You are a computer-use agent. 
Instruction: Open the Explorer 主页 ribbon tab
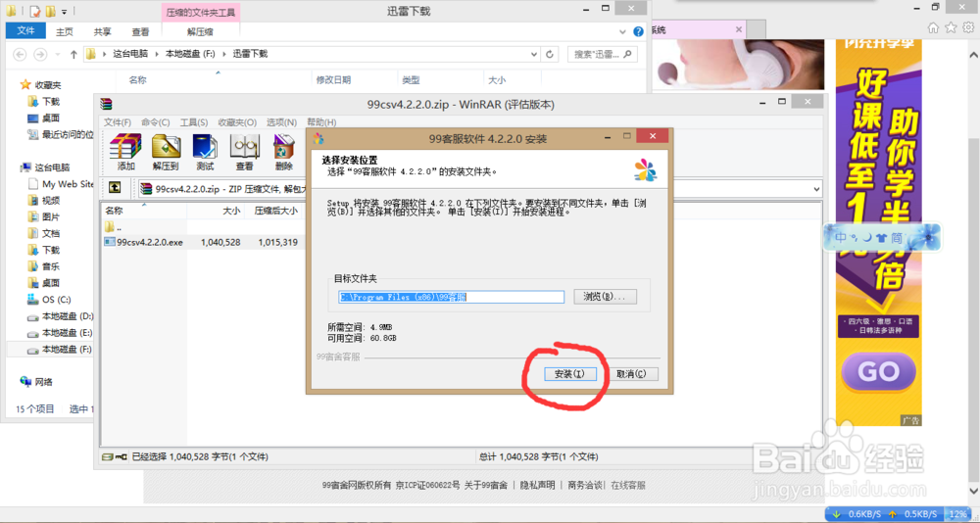click(x=65, y=31)
